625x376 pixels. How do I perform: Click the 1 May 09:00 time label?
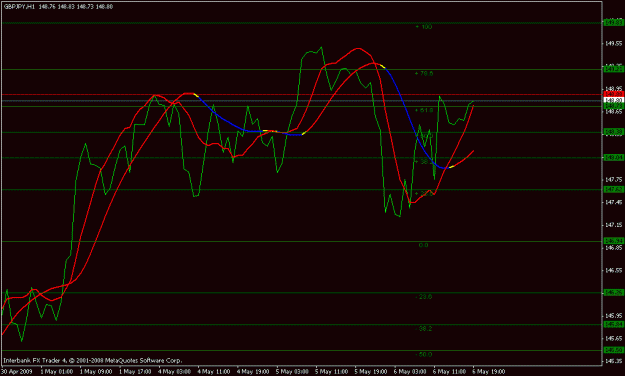(96, 372)
